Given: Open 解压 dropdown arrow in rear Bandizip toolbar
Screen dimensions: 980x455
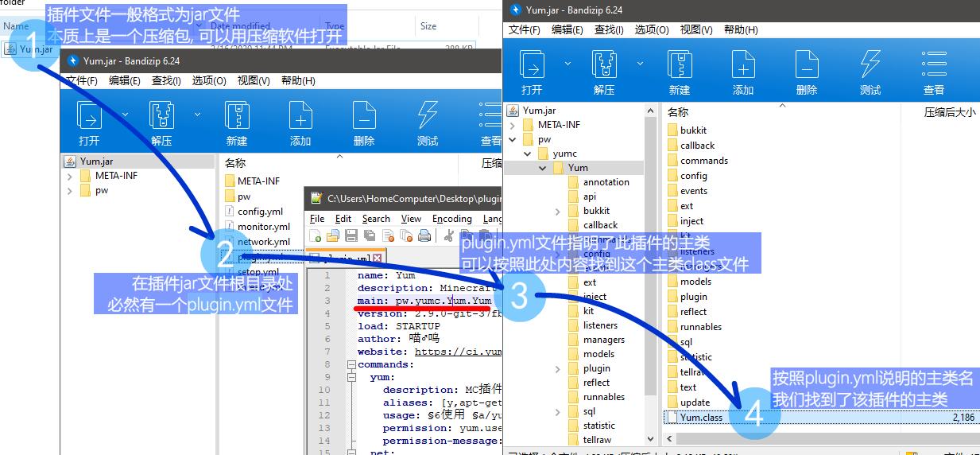Looking at the screenshot, I should 197,115.
